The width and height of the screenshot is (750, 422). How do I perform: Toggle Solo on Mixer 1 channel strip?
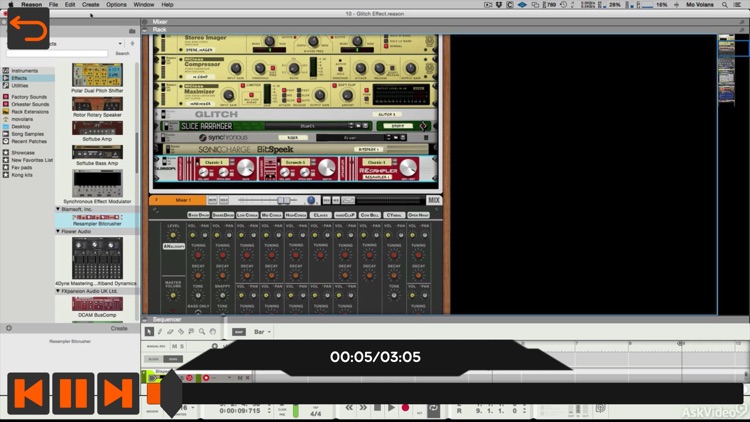[x=223, y=200]
